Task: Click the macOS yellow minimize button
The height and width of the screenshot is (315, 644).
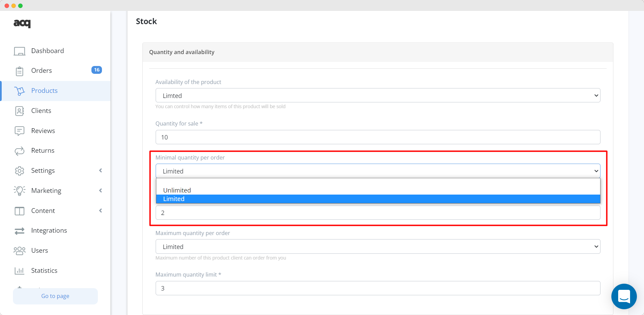Action: tap(14, 6)
